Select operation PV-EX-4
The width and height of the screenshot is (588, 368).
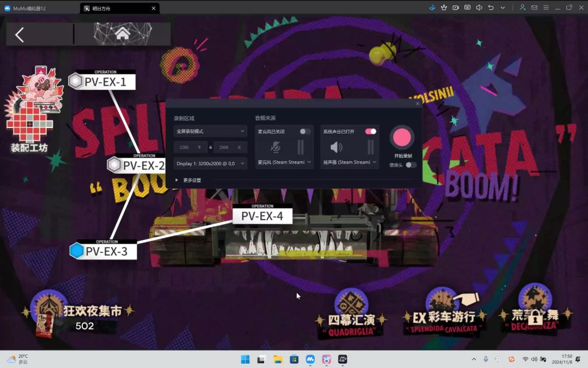pyautogui.click(x=262, y=214)
